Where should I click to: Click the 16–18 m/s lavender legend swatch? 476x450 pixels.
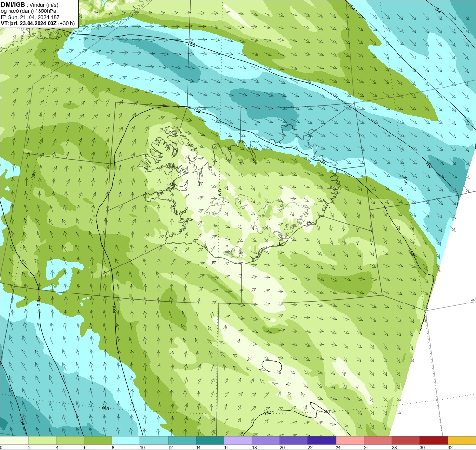[238, 440]
